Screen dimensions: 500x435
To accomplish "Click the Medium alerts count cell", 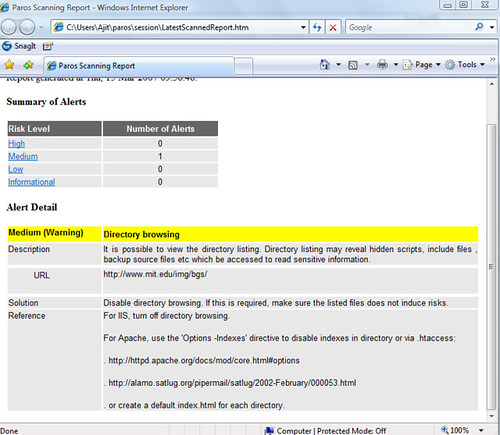I will (x=160, y=156).
